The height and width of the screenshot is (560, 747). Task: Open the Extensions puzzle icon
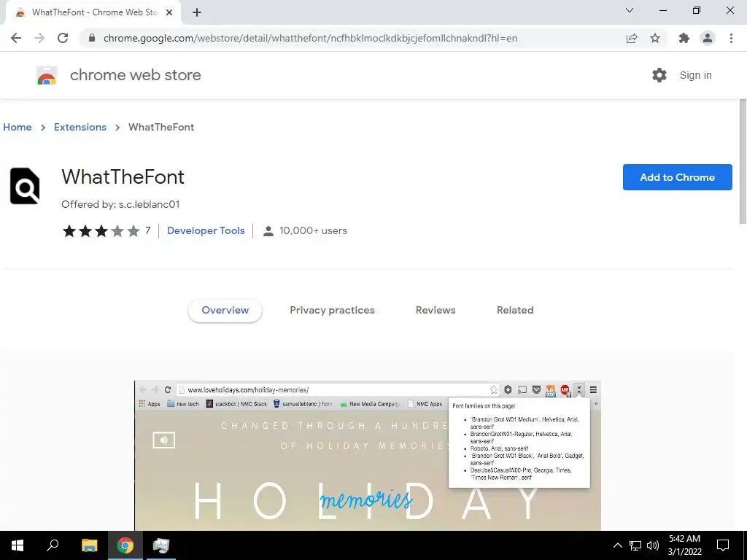click(684, 38)
